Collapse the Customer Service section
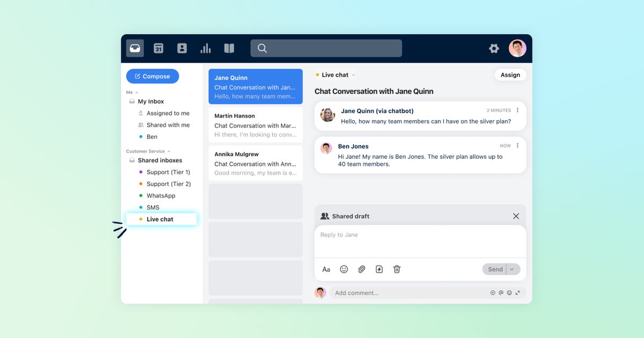644x338 pixels. pyautogui.click(x=169, y=151)
